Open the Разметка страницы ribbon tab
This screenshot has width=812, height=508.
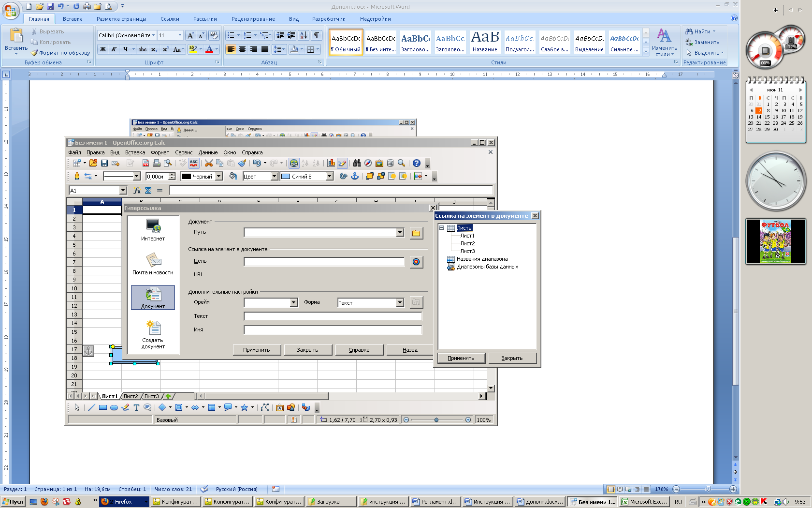click(x=121, y=19)
